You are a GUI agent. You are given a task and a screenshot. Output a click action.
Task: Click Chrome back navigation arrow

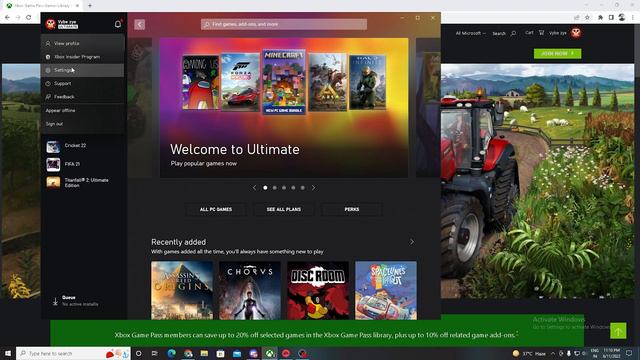[x=7, y=18]
